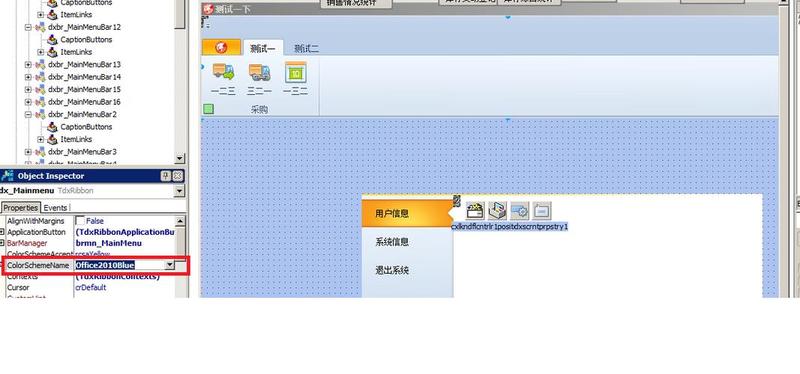Select dxbr_MainMenuBar15 in the tree
The image size is (800, 374).
[84, 89]
